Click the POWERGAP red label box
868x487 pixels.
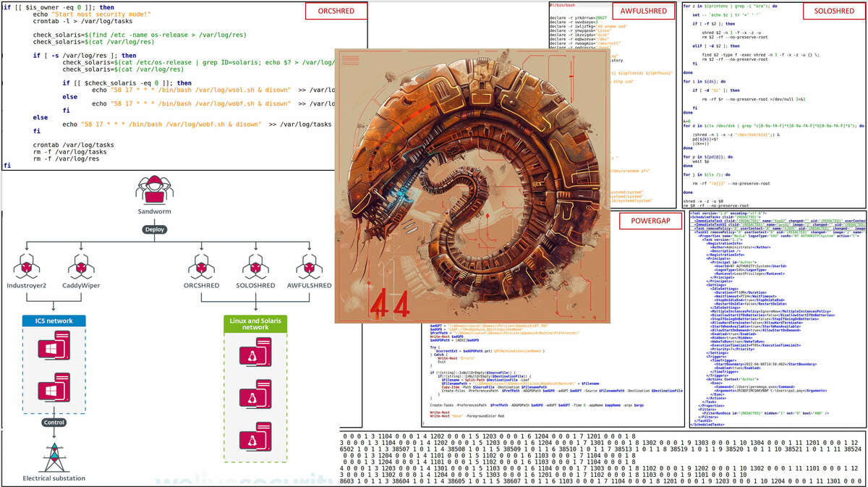[650, 221]
